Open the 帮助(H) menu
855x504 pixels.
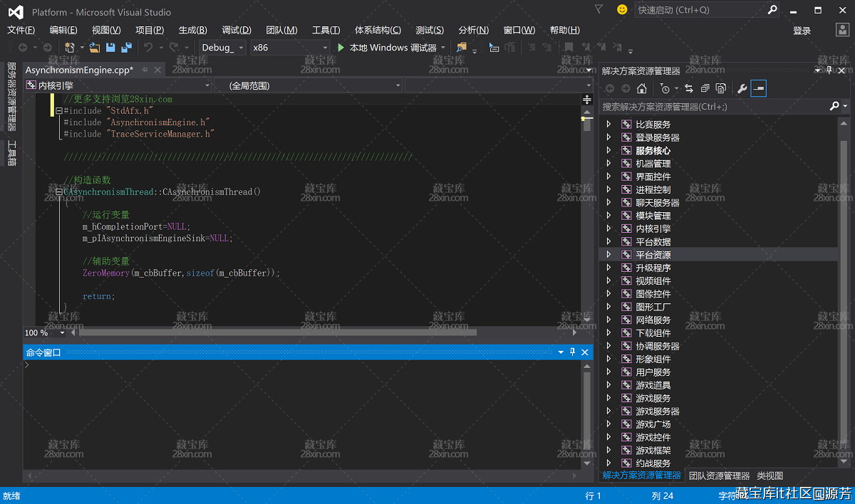click(565, 30)
